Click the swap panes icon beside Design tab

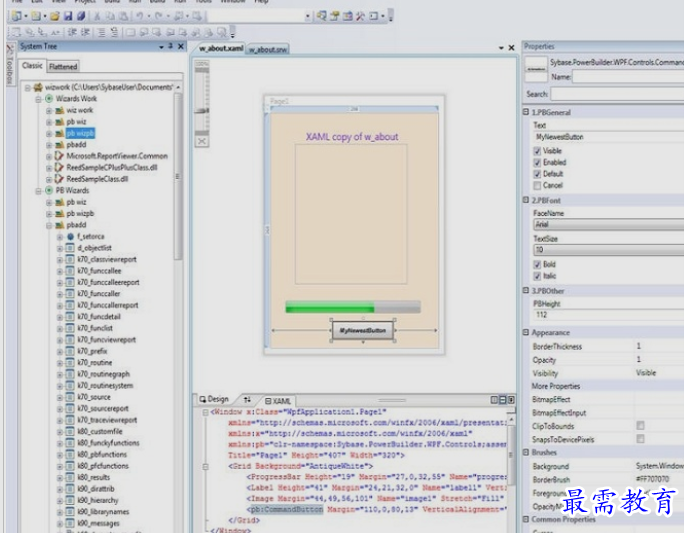(247, 399)
